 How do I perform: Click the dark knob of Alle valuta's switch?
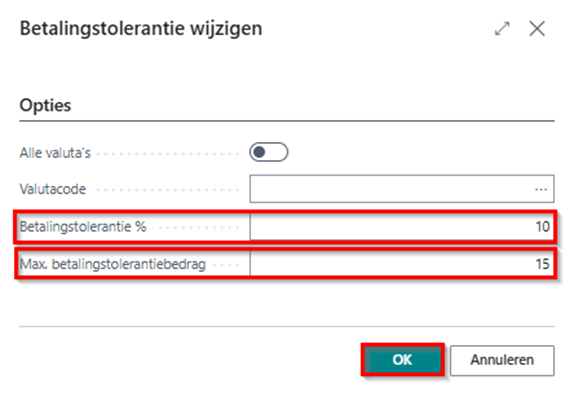coord(259,152)
